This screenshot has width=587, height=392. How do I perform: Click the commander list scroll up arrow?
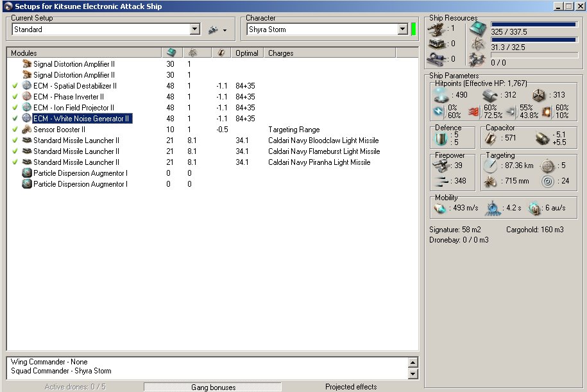click(413, 362)
